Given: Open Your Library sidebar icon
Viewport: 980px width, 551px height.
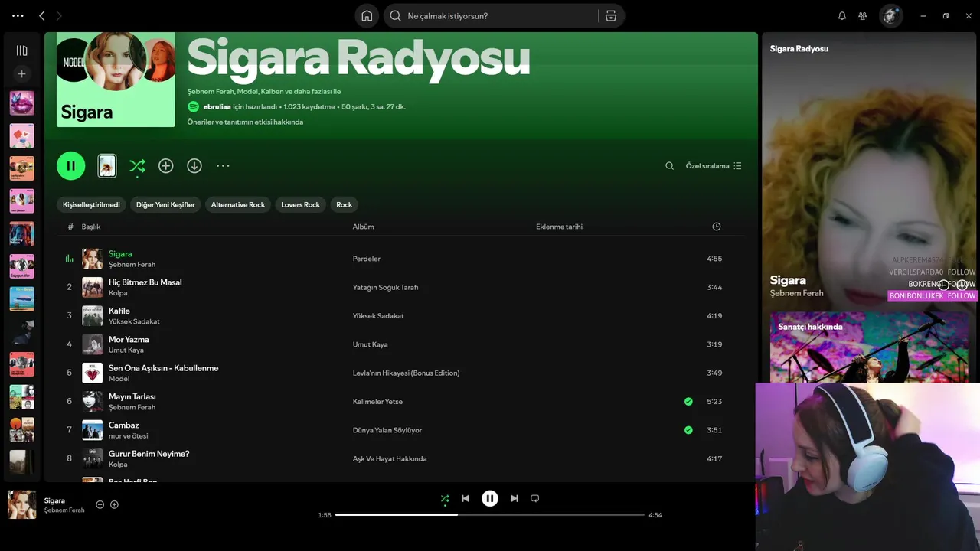Looking at the screenshot, I should pos(21,51).
